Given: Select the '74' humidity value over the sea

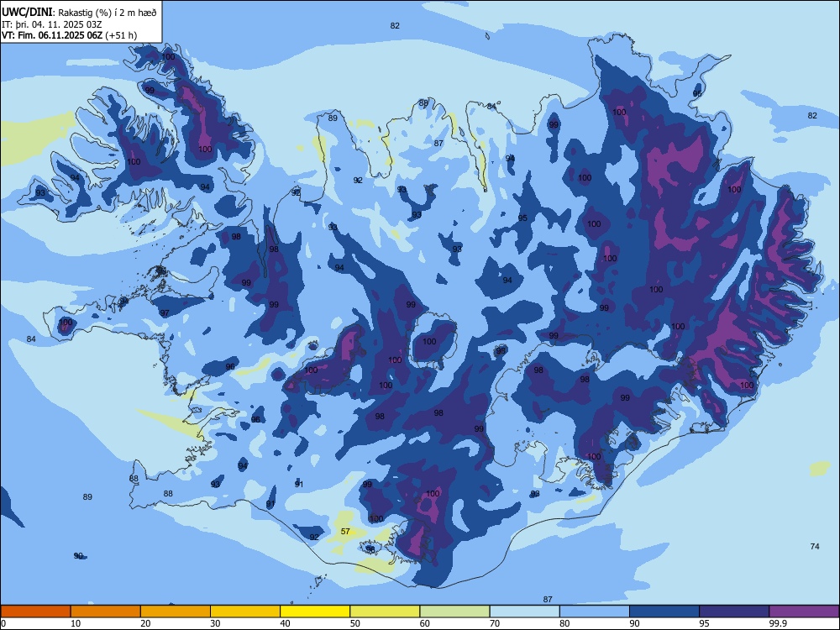Looking at the screenshot, I should [815, 547].
